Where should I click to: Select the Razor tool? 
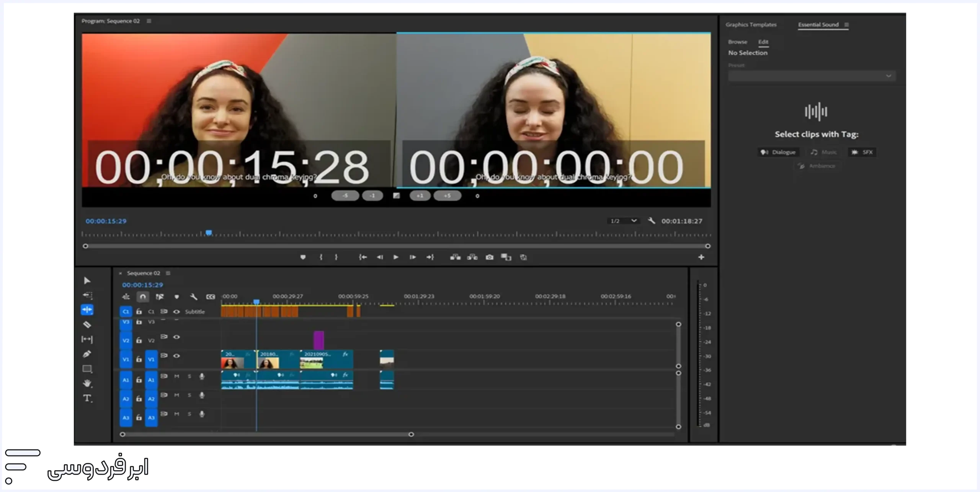pyautogui.click(x=87, y=325)
